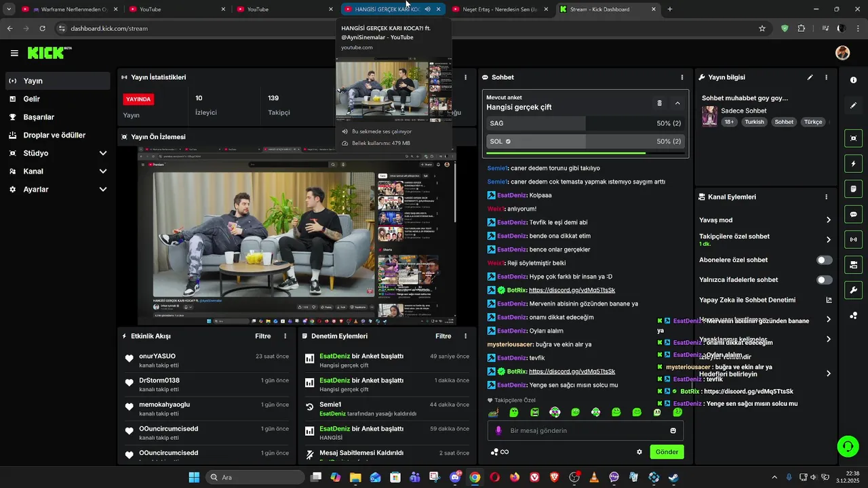Screen dimensions: 868x488
Task: Click the green headset support button
Action: [x=848, y=446]
